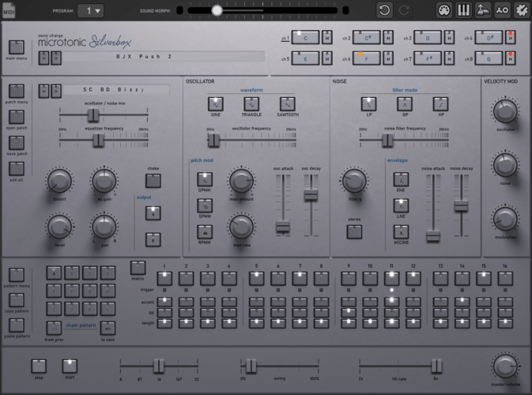Screen dimensions: 532x395
Task: Select the SINE waveform button
Action: pos(216,104)
